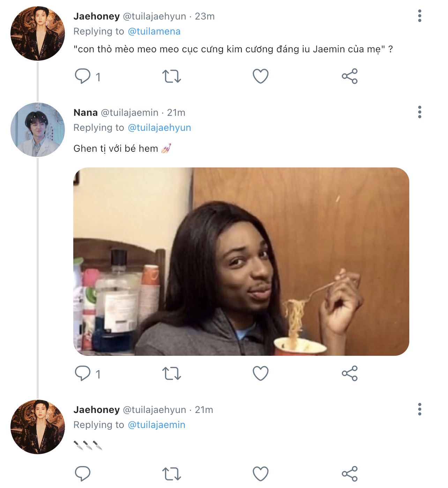The width and height of the screenshot is (448, 488).
Task: Like Nana's noodle photo tweet
Action: pyautogui.click(x=260, y=373)
